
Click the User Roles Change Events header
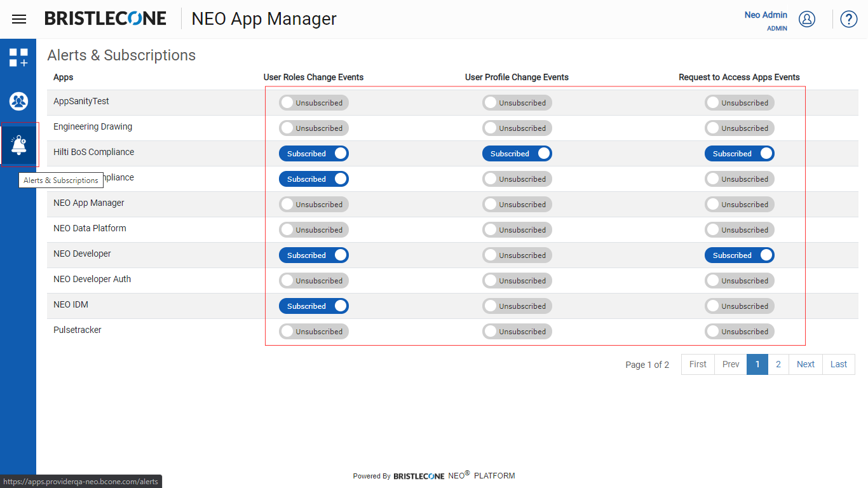click(314, 77)
